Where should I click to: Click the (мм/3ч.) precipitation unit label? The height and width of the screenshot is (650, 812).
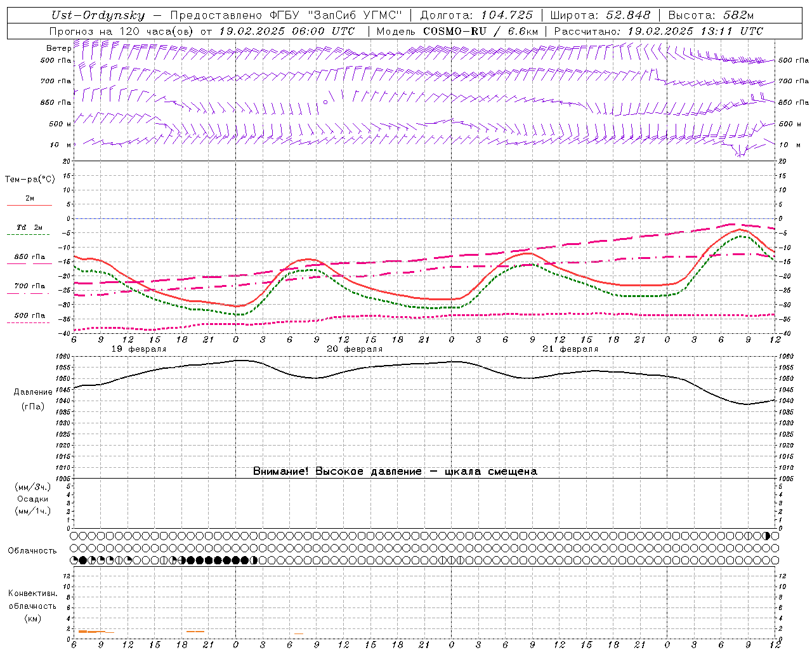click(33, 487)
